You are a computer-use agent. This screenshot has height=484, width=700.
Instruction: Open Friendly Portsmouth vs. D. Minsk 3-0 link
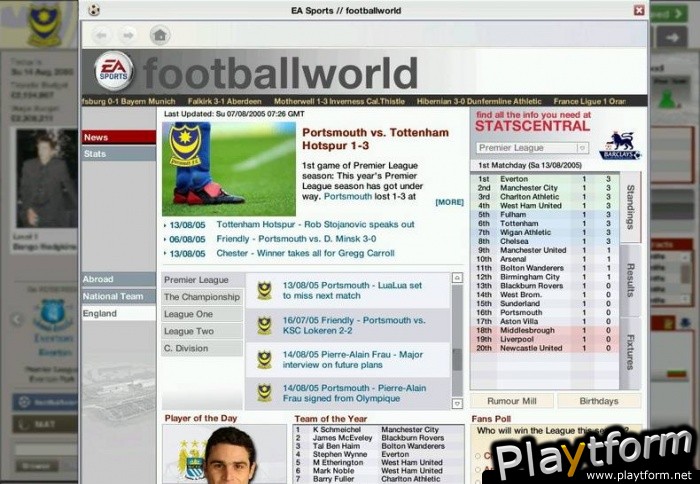click(296, 239)
